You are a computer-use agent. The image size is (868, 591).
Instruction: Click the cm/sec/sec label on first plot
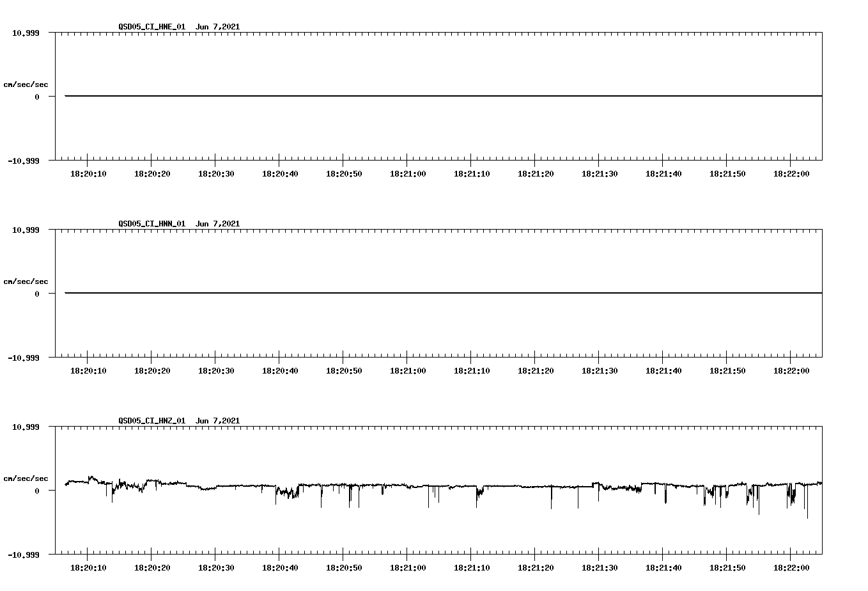tap(26, 83)
